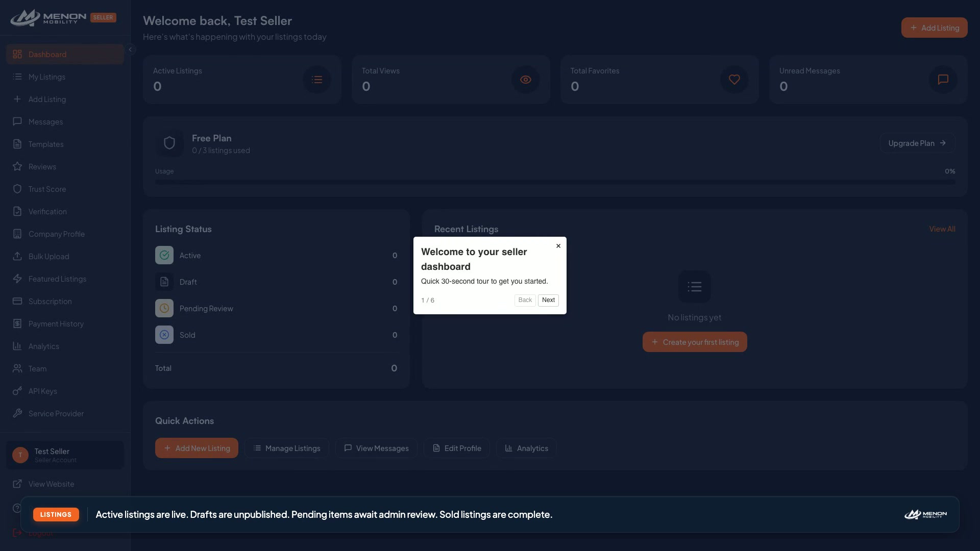
Task: Open Templates in the sidebar
Action: (x=65, y=144)
